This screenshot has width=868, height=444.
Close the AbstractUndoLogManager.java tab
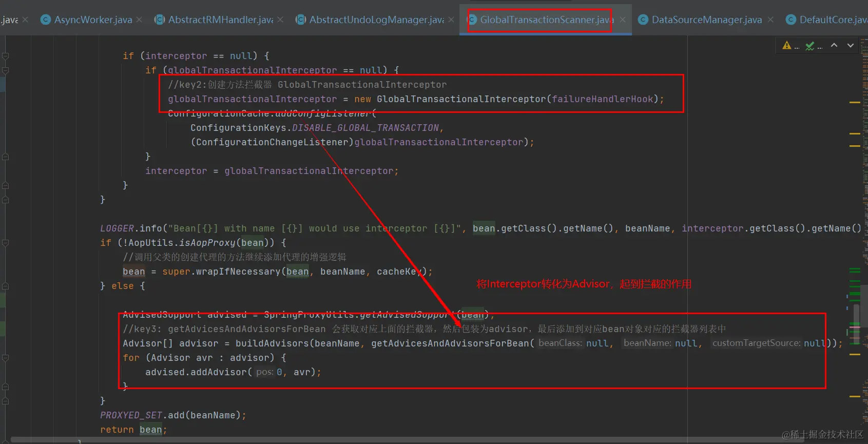point(451,20)
